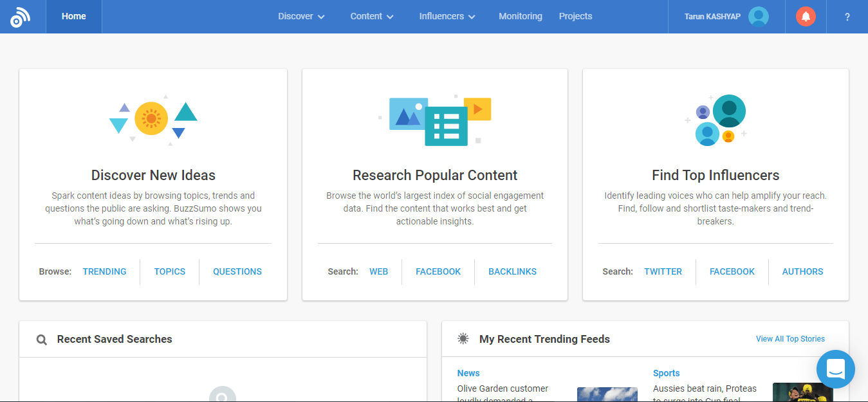Screen dimensions: 868x402
Task: Expand the Influencers dropdown menu
Action: (447, 17)
